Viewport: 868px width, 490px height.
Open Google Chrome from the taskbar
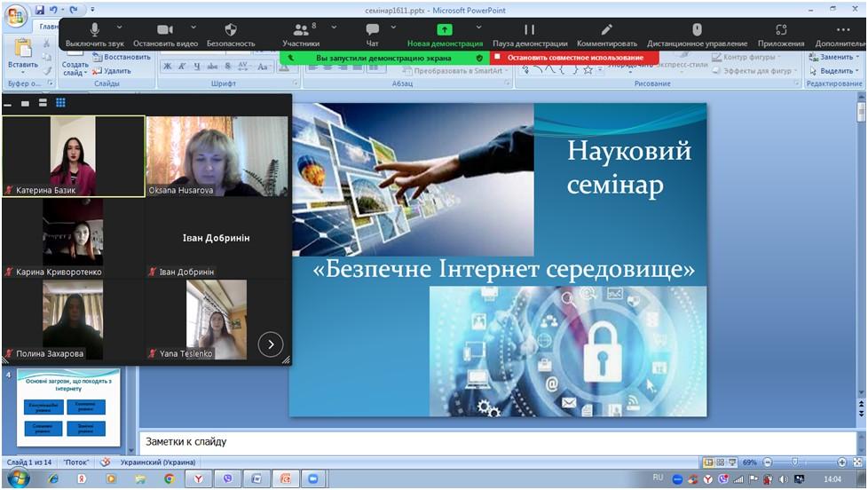coord(169,479)
